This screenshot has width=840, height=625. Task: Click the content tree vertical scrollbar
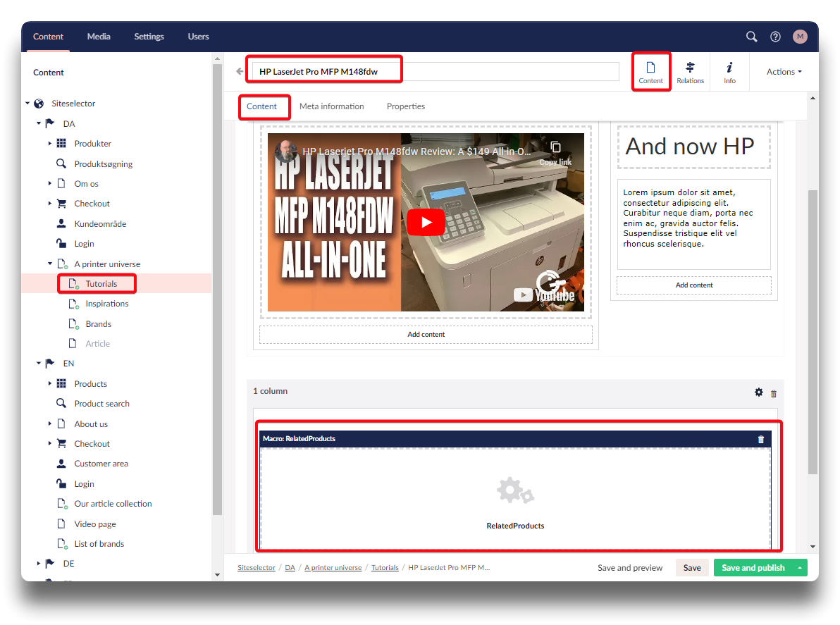click(217, 289)
